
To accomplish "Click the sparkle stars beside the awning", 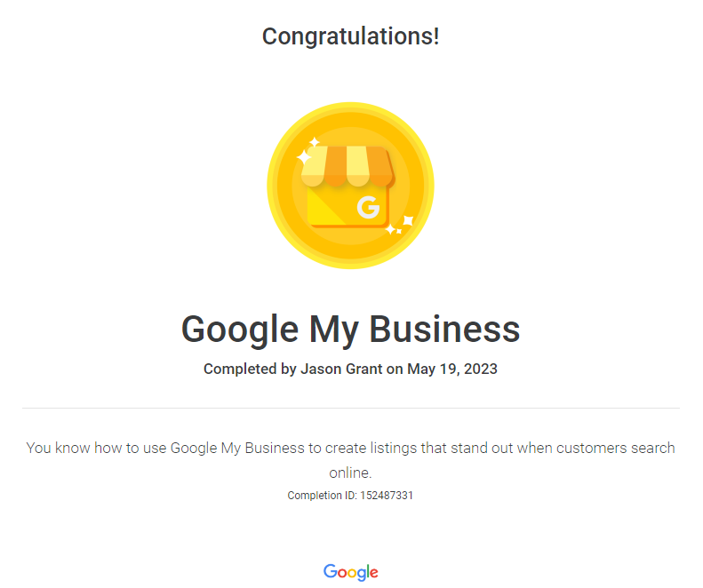I will click(x=308, y=152).
